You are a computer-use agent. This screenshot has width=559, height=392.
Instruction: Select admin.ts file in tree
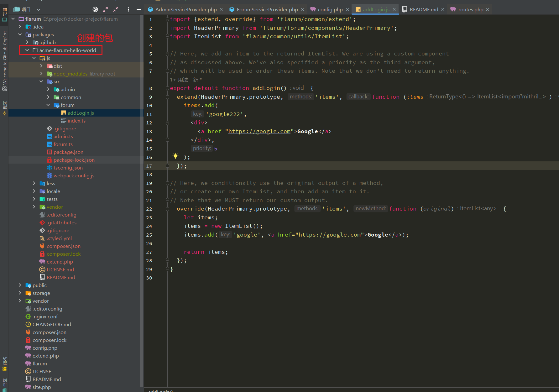point(63,136)
